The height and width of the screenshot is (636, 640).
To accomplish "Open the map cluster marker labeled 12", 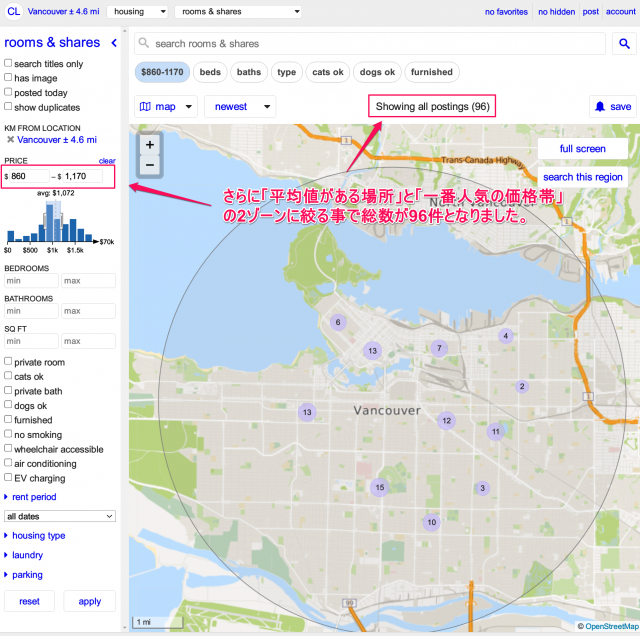I will point(447,420).
